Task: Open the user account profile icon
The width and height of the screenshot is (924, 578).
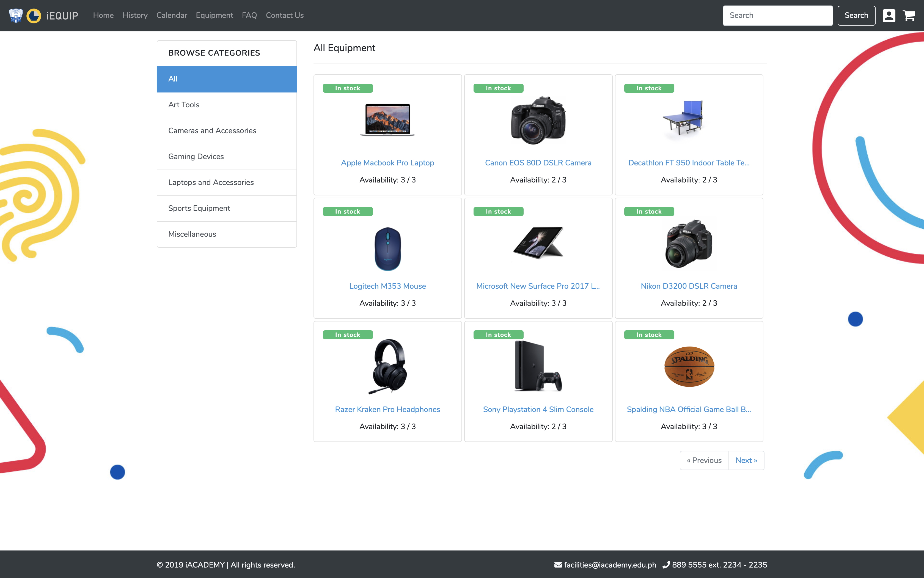Action: (x=889, y=16)
